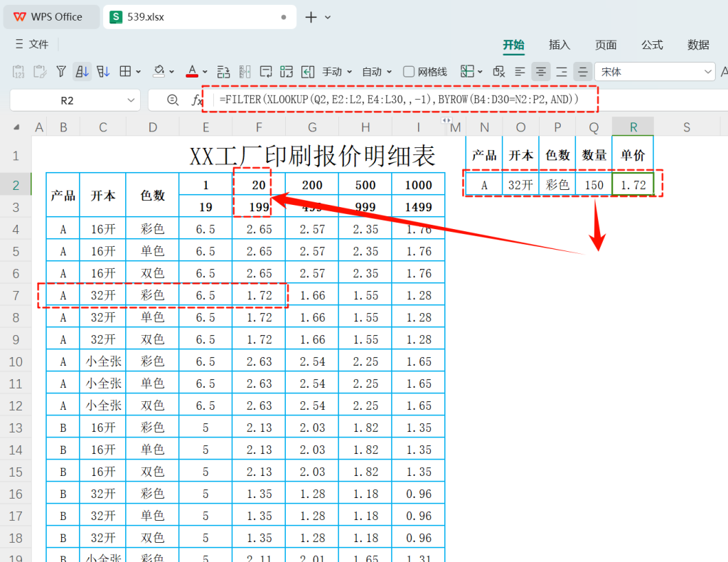Expand the Name Box R2 dropdown arrow
The image size is (728, 562).
pyautogui.click(x=131, y=100)
